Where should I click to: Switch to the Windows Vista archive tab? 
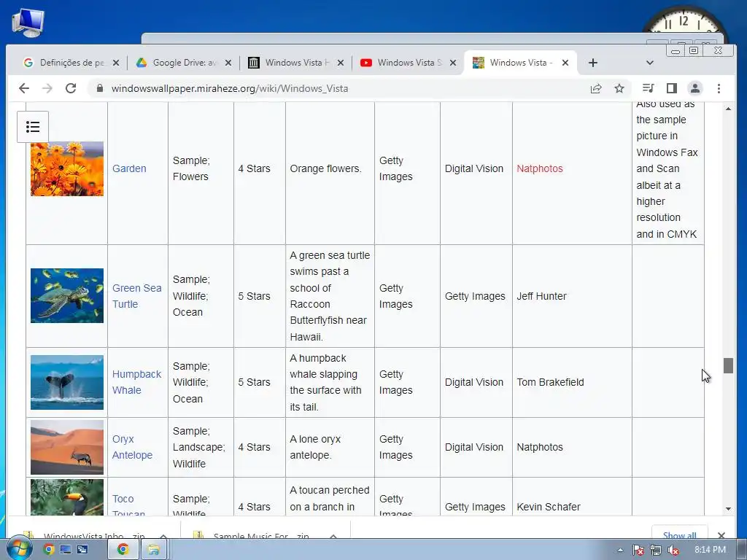point(295,63)
